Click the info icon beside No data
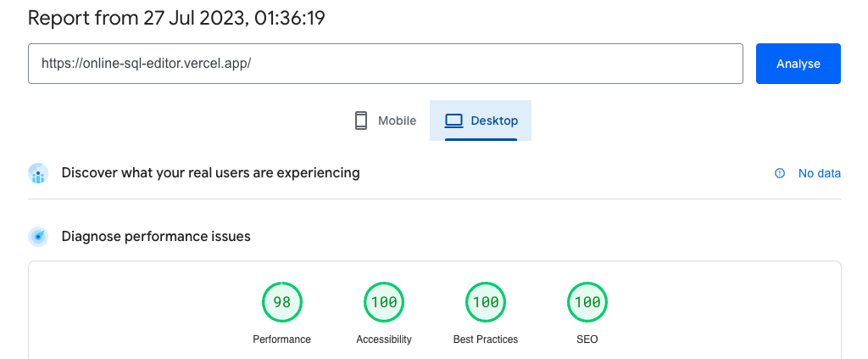The width and height of the screenshot is (868, 359). pos(780,173)
